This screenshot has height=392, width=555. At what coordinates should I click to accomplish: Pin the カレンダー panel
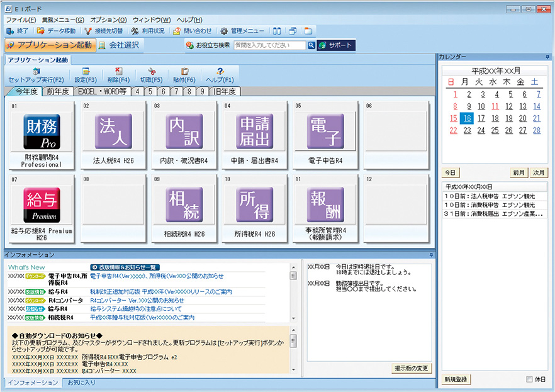point(547,57)
